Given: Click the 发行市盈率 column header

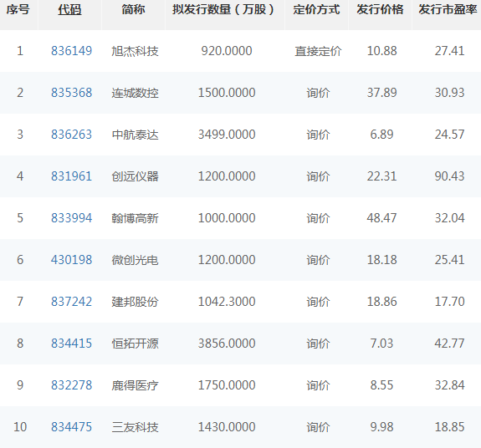Looking at the screenshot, I should [x=448, y=10].
